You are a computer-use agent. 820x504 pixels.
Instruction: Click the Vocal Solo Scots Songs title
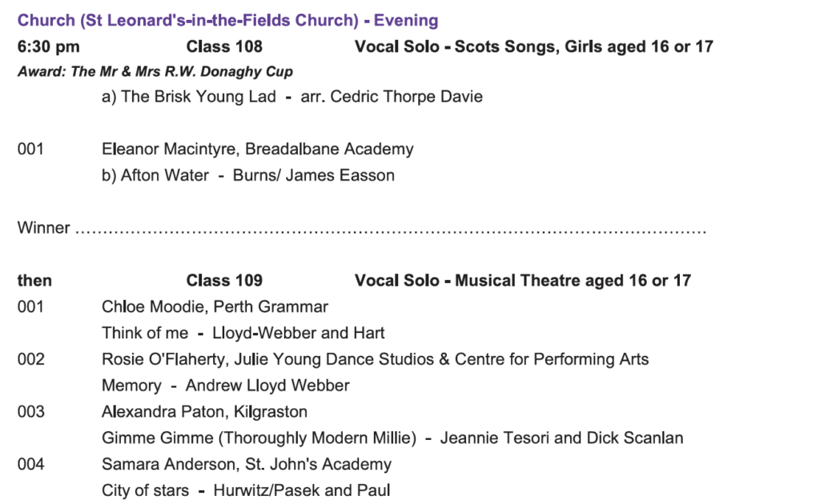(x=534, y=46)
